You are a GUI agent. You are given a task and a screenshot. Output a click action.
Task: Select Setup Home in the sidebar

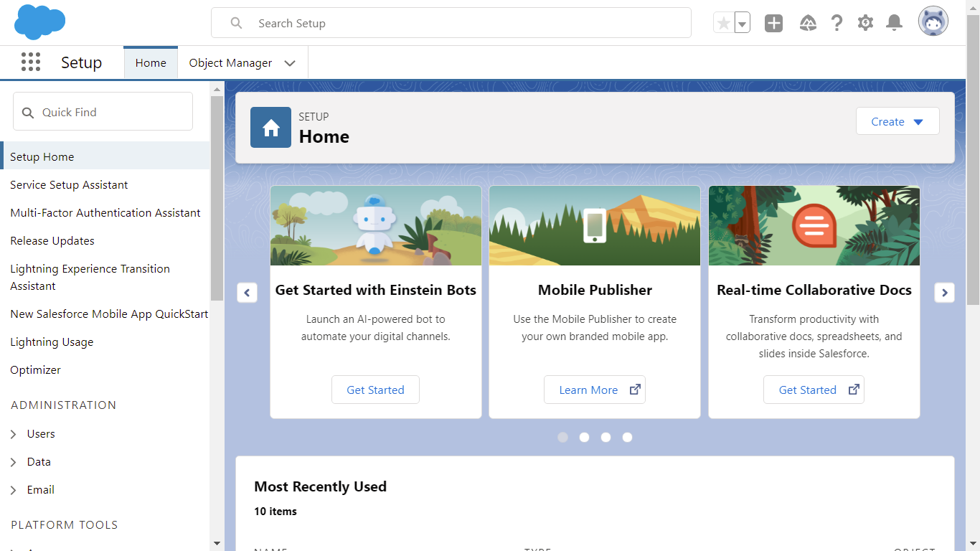pyautogui.click(x=105, y=156)
